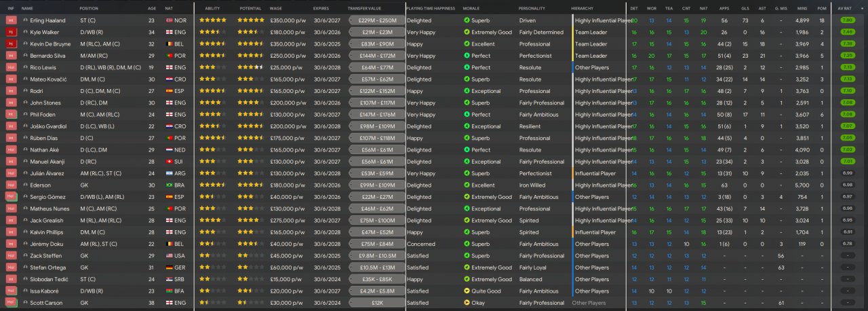Click the Burkina Faso flag in Issa Kaboré's row
868x311 pixels.
[169, 291]
